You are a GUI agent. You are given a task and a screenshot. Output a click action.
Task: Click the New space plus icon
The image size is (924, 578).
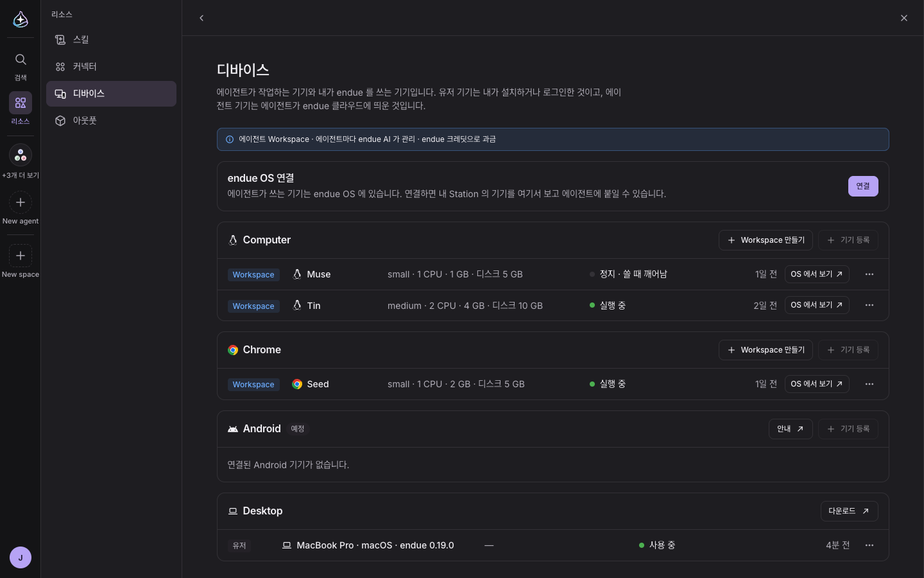coord(21,256)
